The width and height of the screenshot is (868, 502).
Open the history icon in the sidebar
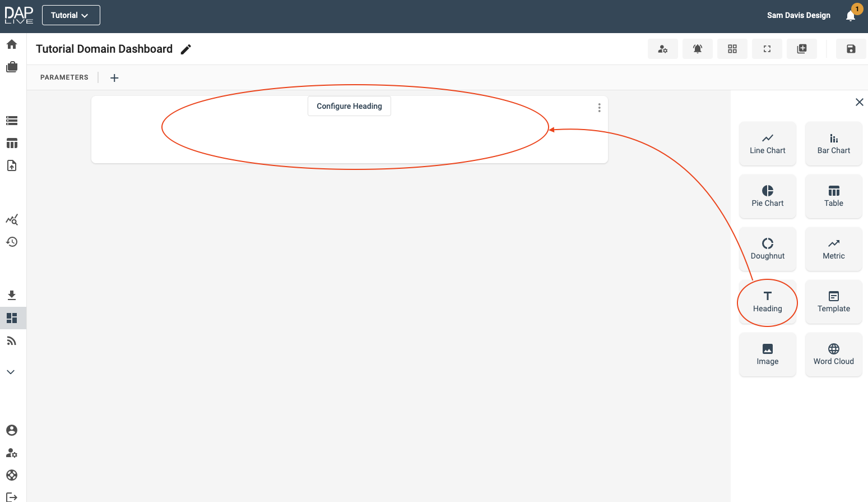point(12,242)
